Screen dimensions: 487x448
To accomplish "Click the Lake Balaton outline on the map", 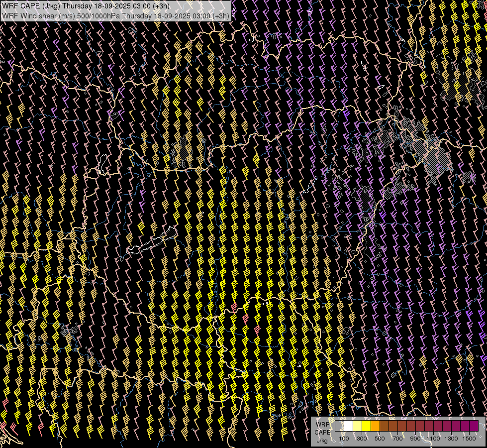I will [152, 241].
